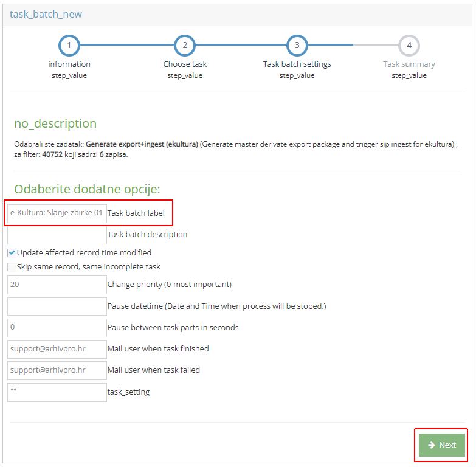Click step 3 circle in wizard

coord(297,45)
